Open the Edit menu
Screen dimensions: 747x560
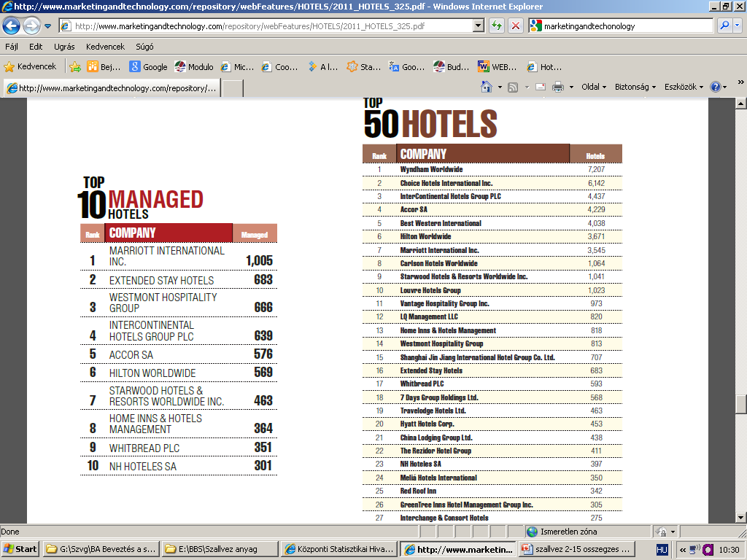click(36, 47)
